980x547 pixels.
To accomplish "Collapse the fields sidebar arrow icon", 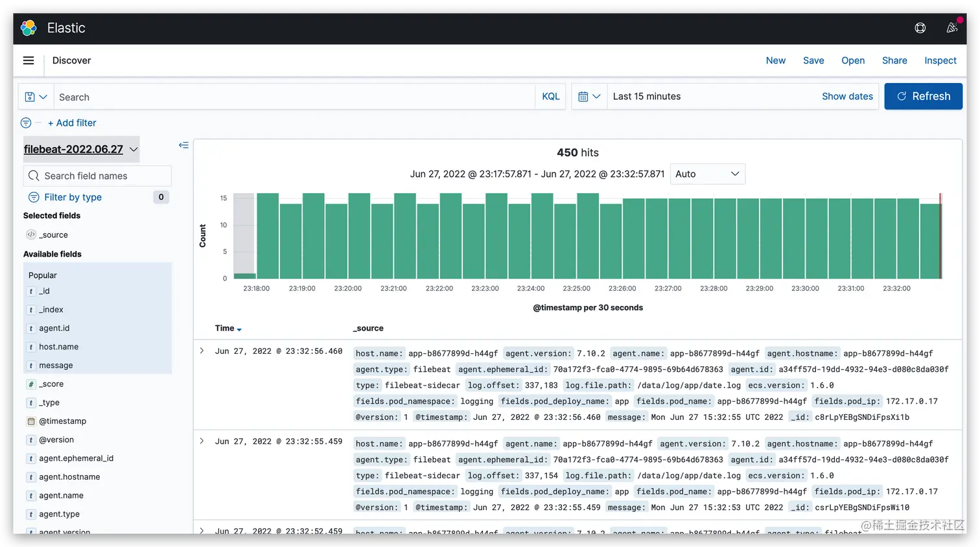I will [183, 145].
